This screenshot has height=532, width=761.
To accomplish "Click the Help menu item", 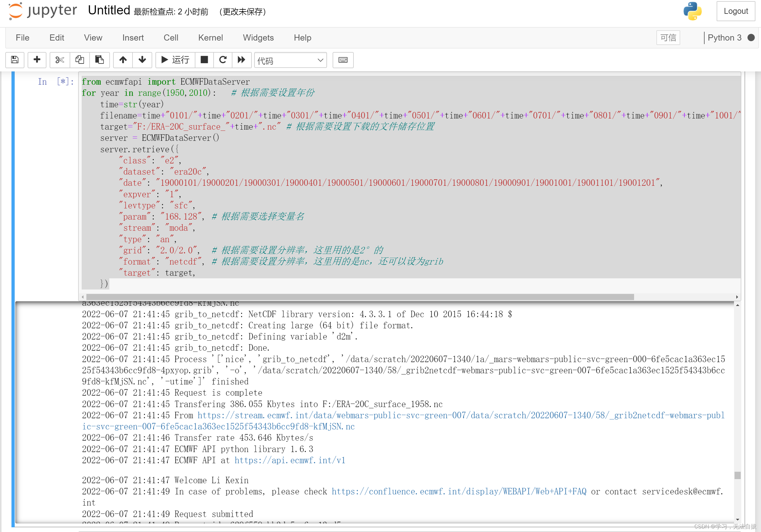I will click(x=302, y=38).
